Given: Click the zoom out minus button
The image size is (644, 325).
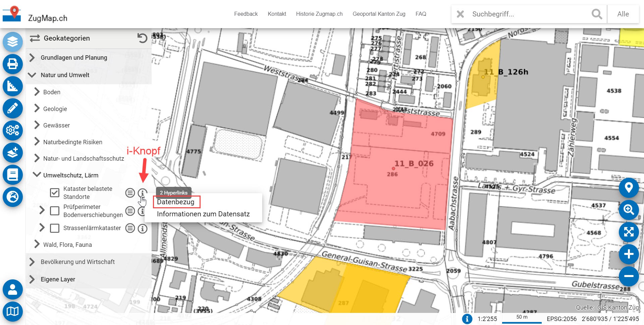Looking at the screenshot, I should (629, 276).
